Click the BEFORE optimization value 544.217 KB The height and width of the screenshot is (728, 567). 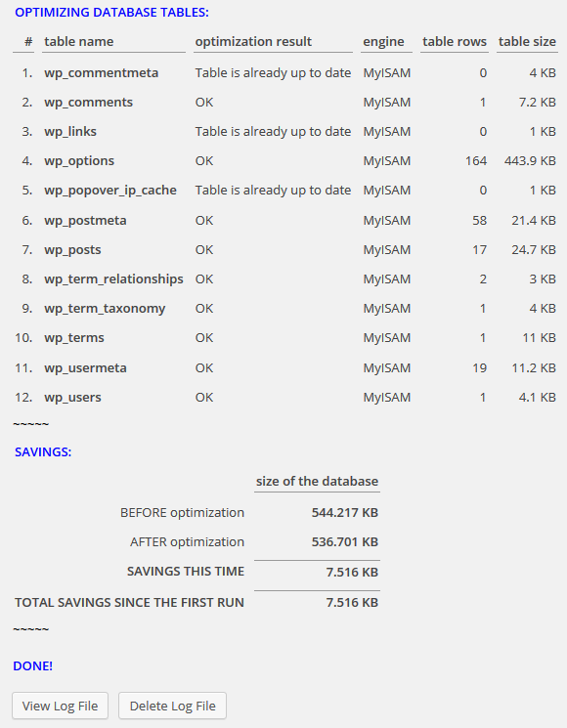tap(344, 513)
